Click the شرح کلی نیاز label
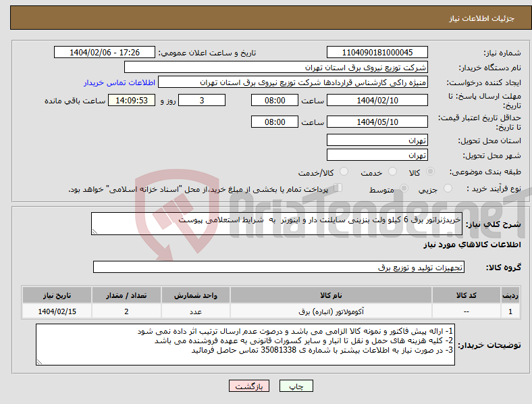The width and height of the screenshot is (532, 404). click(493, 224)
